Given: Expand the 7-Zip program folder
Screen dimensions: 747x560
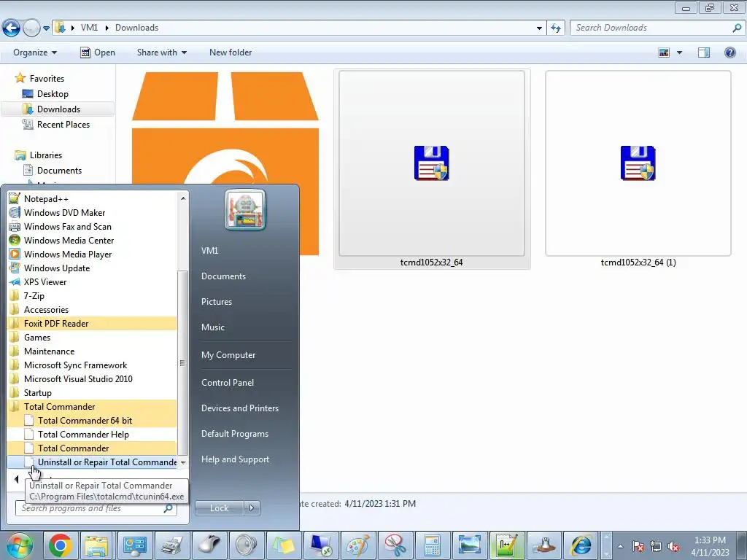Looking at the screenshot, I should (92, 295).
